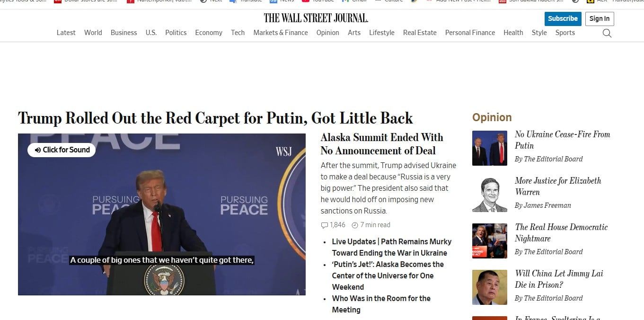644x320 pixels.
Task: Click the Sign In button
Action: (x=600, y=18)
